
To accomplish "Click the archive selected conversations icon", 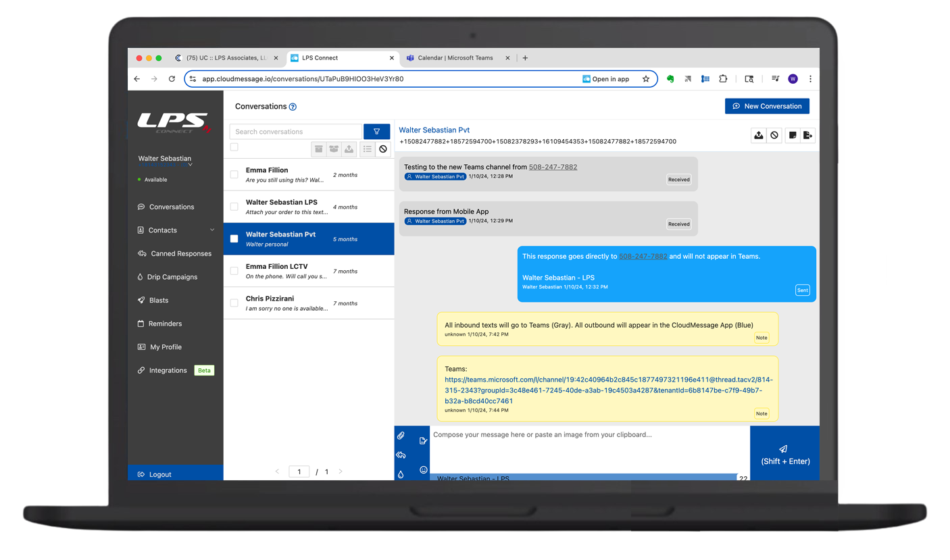I will [319, 149].
